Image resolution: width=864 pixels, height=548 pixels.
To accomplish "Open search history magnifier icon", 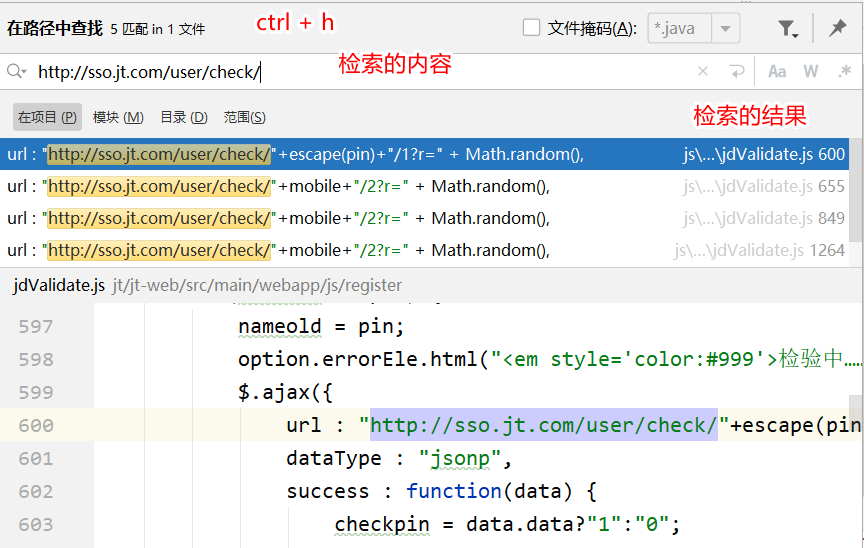I will click(x=17, y=71).
